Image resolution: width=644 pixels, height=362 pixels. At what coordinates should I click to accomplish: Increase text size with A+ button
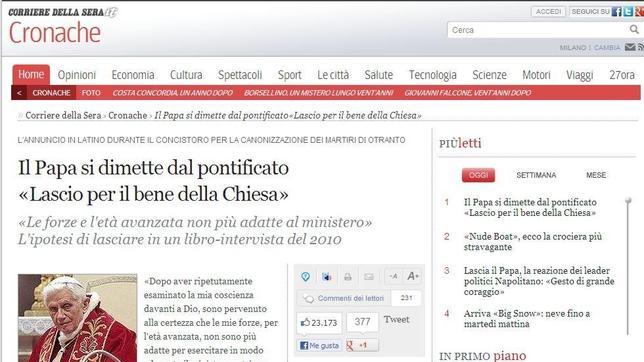[413, 277]
